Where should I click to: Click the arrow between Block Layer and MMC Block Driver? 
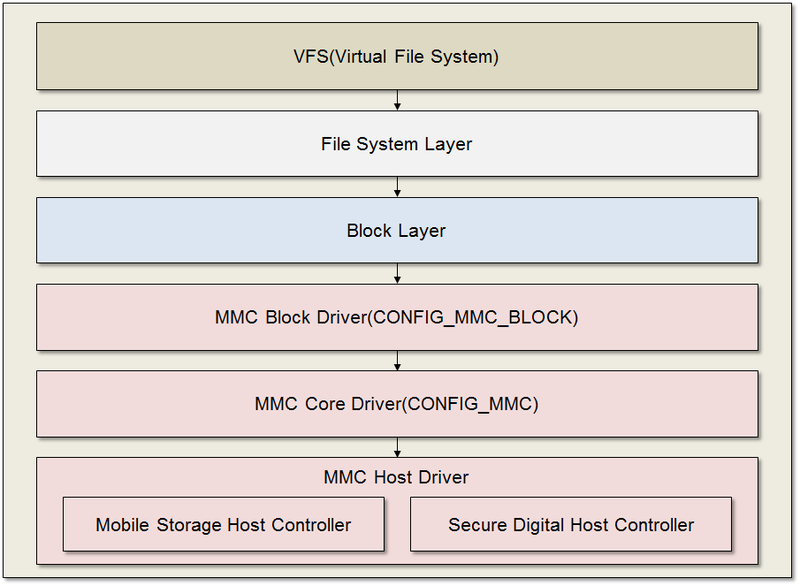397,272
